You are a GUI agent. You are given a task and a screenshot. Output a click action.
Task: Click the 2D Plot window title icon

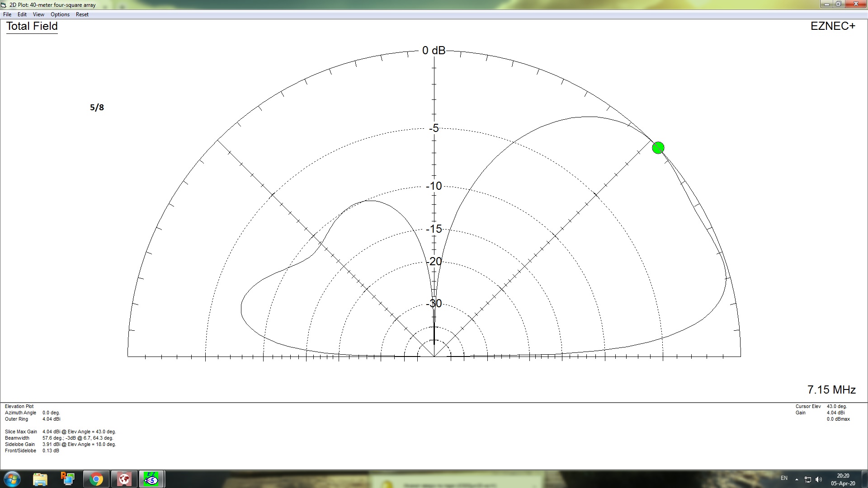(4, 5)
